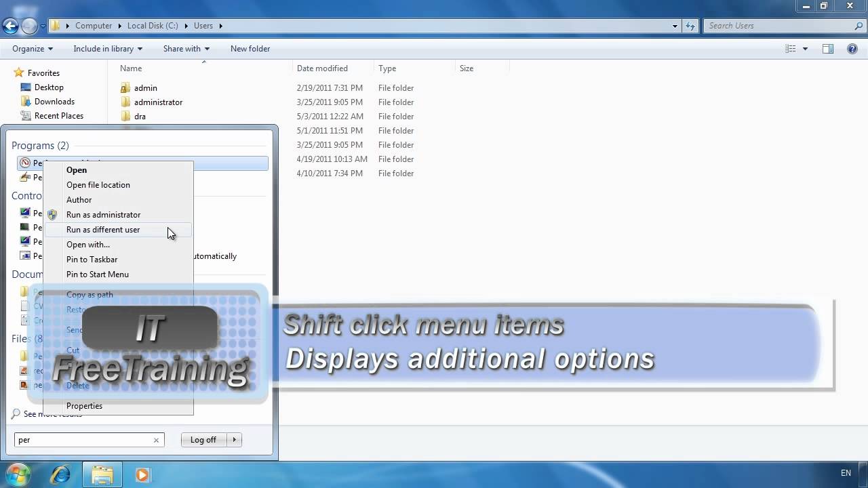Screen dimensions: 868x488
Task: Click the Log off button
Action: click(203, 440)
